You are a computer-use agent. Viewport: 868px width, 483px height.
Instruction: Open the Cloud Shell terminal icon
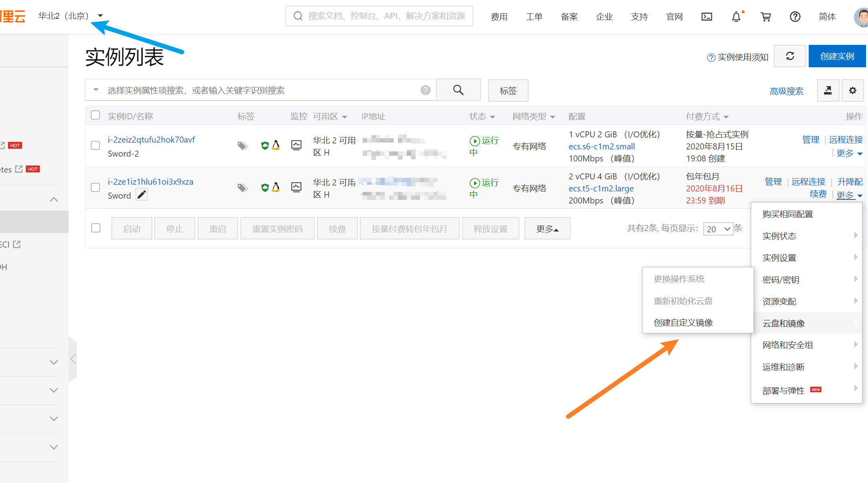pyautogui.click(x=707, y=16)
